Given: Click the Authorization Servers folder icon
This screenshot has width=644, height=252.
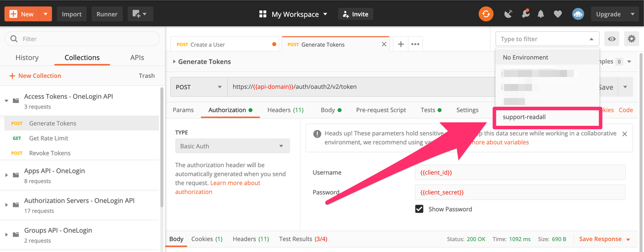Looking at the screenshot, I should tap(17, 205).
